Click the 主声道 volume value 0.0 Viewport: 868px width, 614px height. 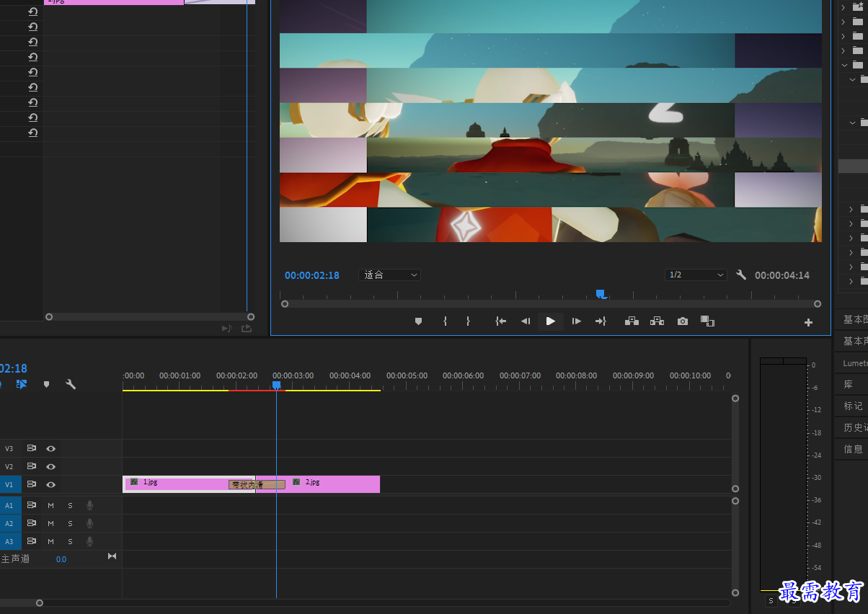61,559
